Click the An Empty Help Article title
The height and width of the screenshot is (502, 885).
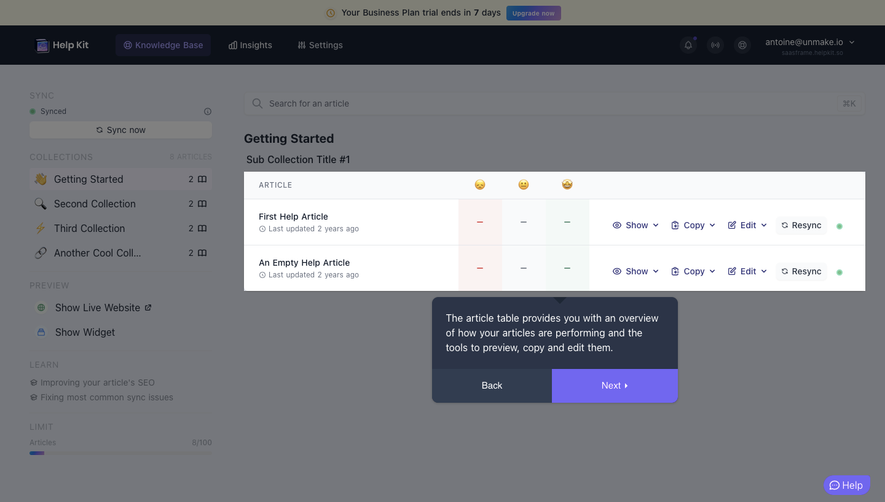point(304,263)
